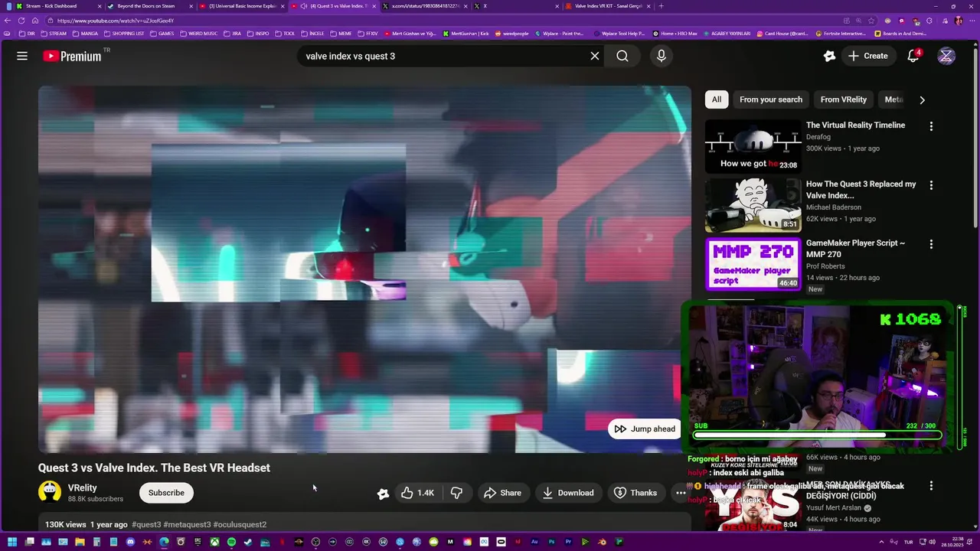Open Blender from the taskbar
Viewport: 980px width, 551px height.
tap(602, 542)
